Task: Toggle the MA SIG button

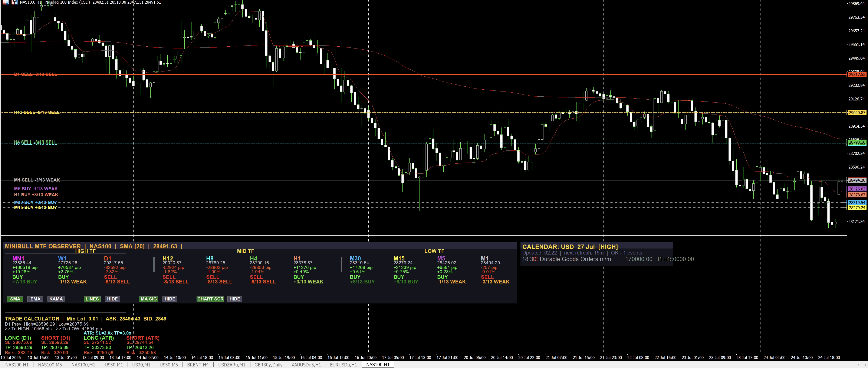Action: pos(149,299)
